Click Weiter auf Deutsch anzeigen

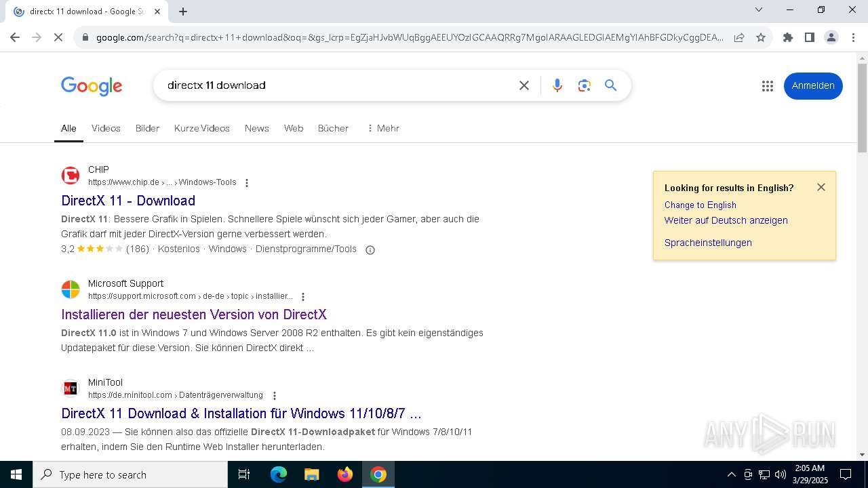726,220
